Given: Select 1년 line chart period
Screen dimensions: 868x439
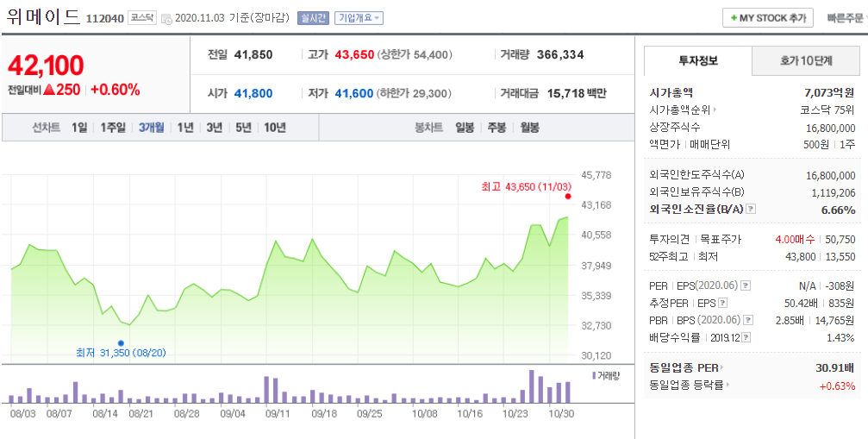Looking at the screenshot, I should point(185,128).
